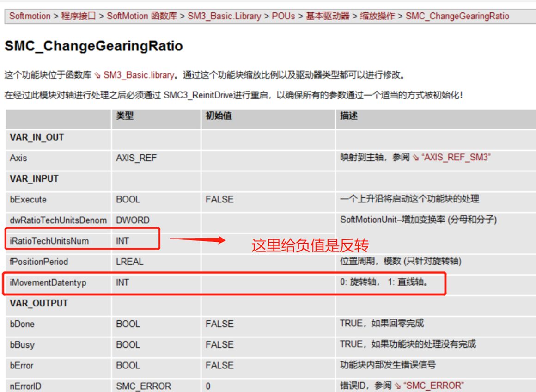The image size is (536, 392).
Task: Open the Softmotion breadcrumb link
Action: [x=30, y=16]
